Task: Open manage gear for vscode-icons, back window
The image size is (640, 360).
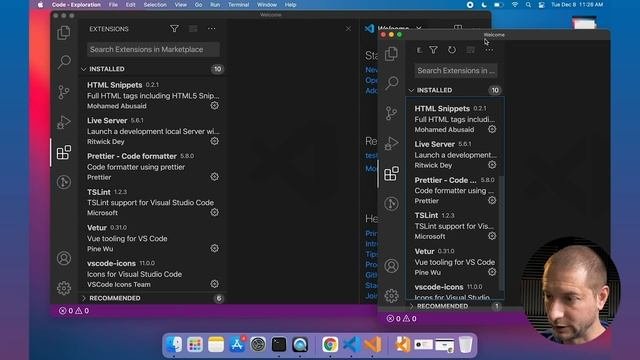Action: (214, 284)
